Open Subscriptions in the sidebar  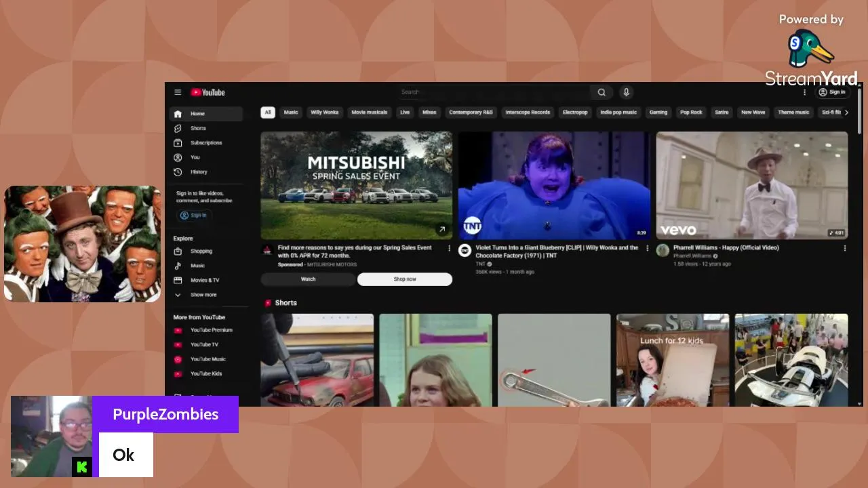coord(205,143)
